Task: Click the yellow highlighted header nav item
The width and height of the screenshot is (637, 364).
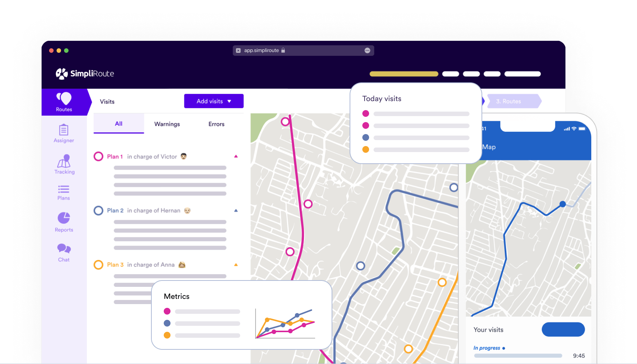Action: coord(404,74)
